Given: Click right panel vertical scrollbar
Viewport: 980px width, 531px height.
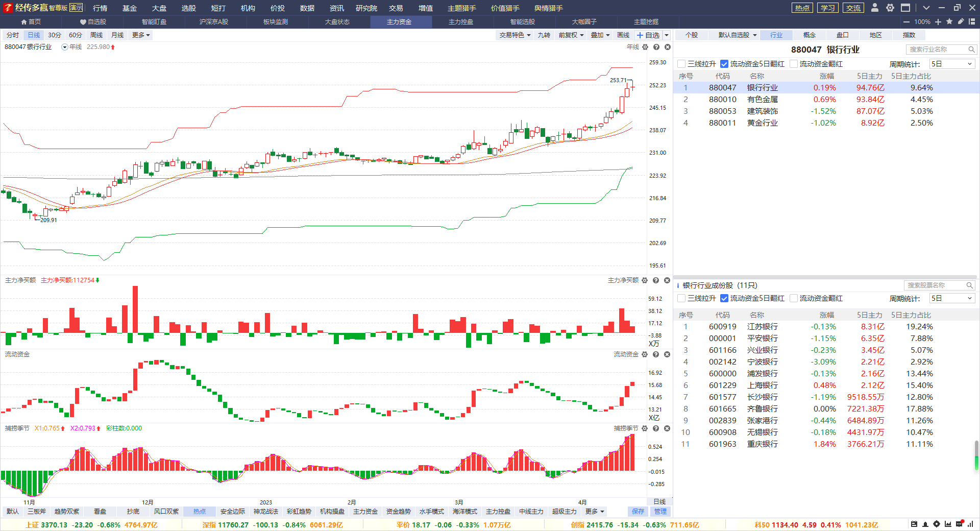Looking at the screenshot, I should click(976, 455).
